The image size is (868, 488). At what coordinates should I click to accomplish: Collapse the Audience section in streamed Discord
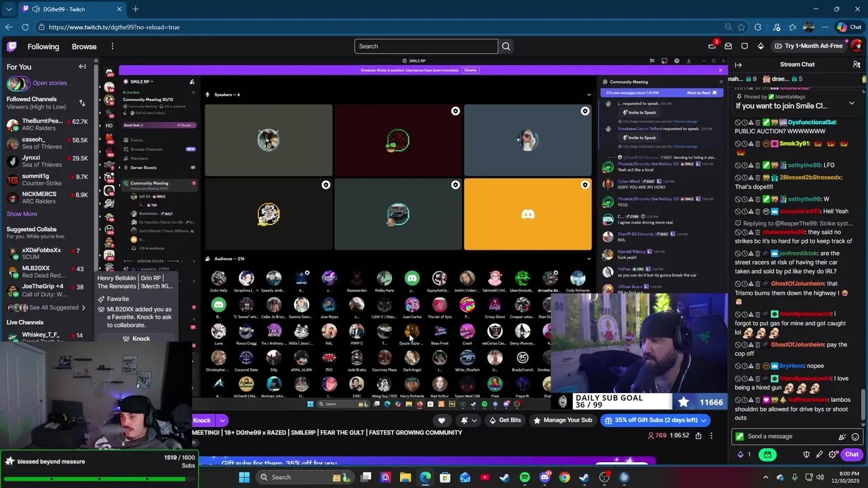[589, 259]
